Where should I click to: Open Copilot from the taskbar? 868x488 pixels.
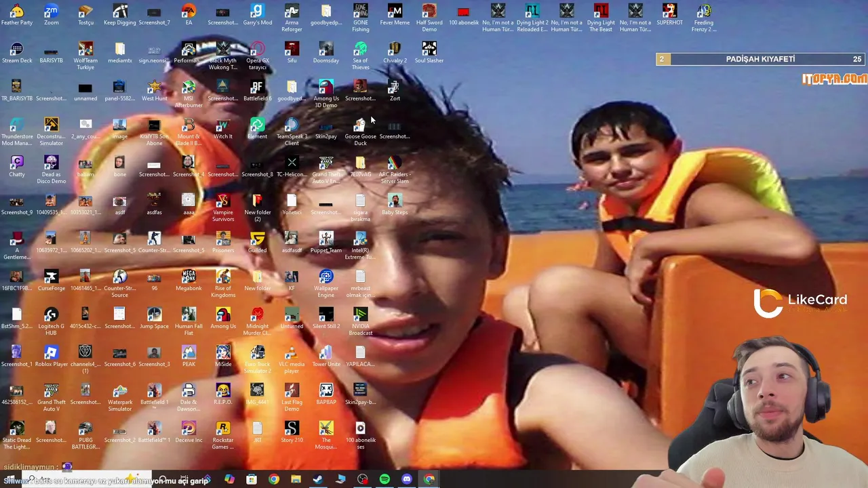229,479
